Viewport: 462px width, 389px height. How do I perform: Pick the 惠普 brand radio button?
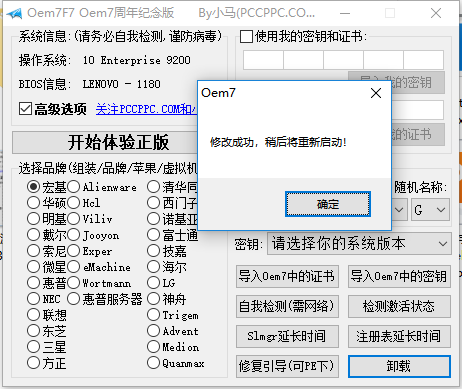click(x=33, y=283)
